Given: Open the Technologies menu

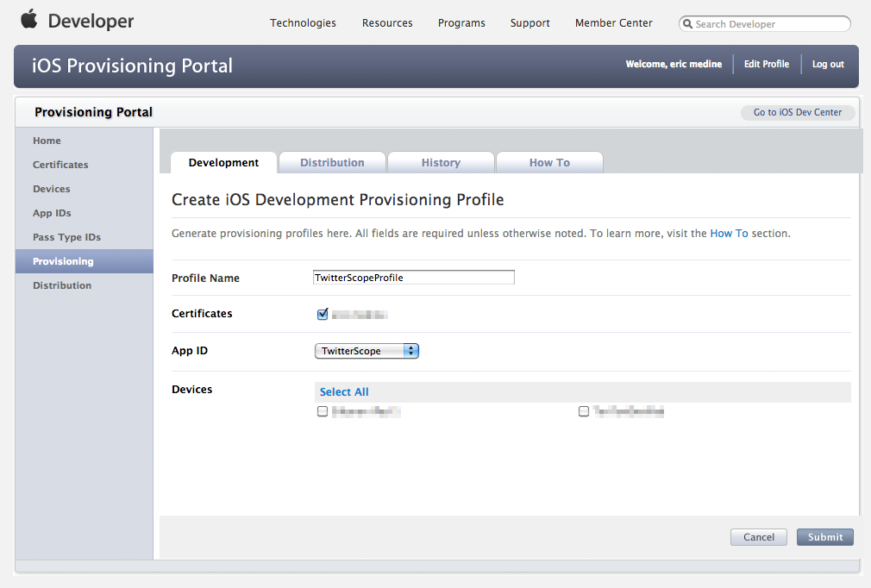Looking at the screenshot, I should click(303, 22).
